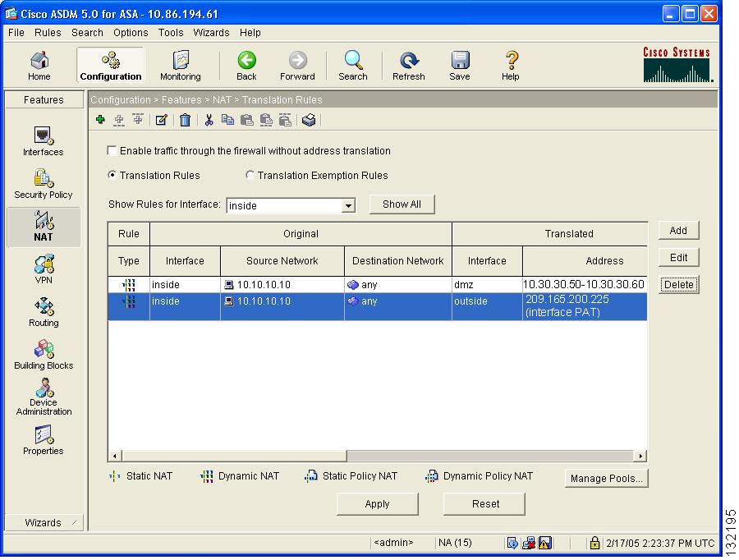The height and width of the screenshot is (560, 739).
Task: Click the lock icon in status bar
Action: tap(594, 543)
